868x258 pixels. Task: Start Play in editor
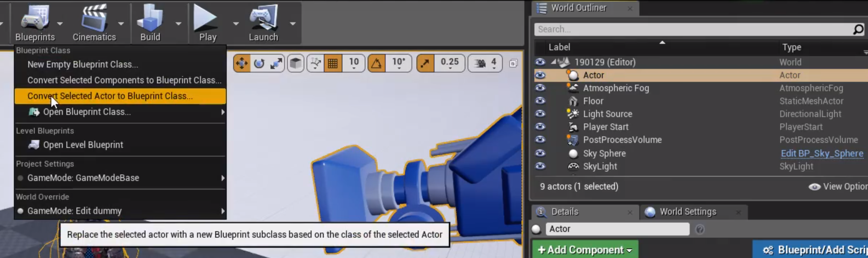tap(207, 22)
